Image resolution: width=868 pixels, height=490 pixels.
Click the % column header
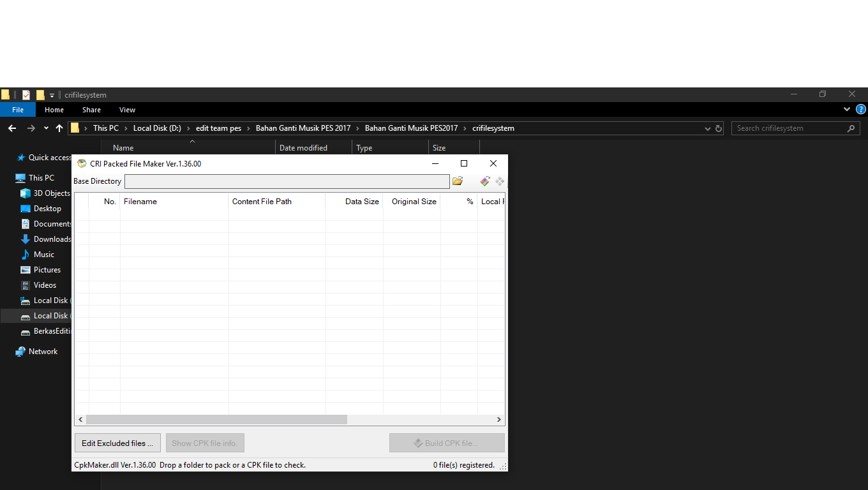pyautogui.click(x=460, y=202)
